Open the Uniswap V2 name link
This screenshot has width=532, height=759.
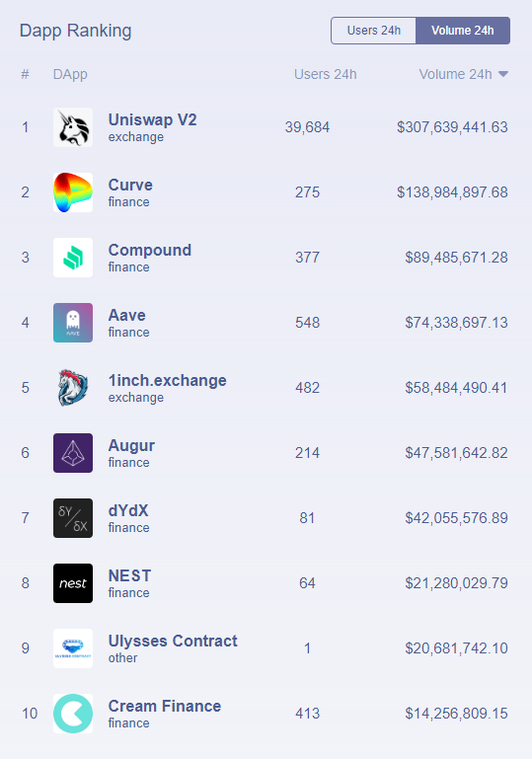152,119
